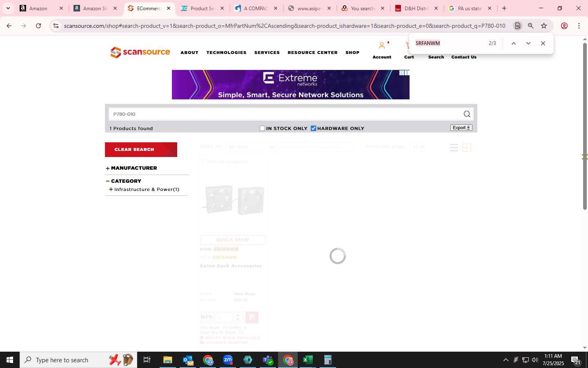Switch to list view layout
This screenshot has width=588, height=368.
(x=454, y=148)
